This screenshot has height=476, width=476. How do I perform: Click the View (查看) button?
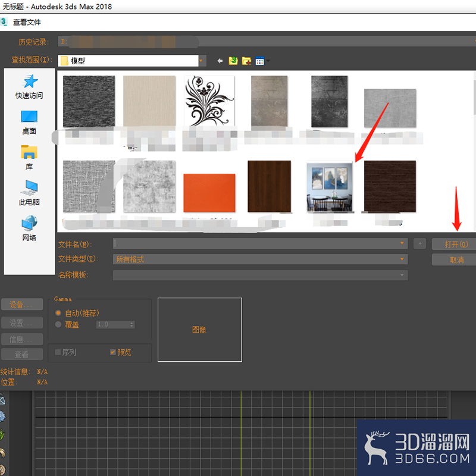point(22,354)
